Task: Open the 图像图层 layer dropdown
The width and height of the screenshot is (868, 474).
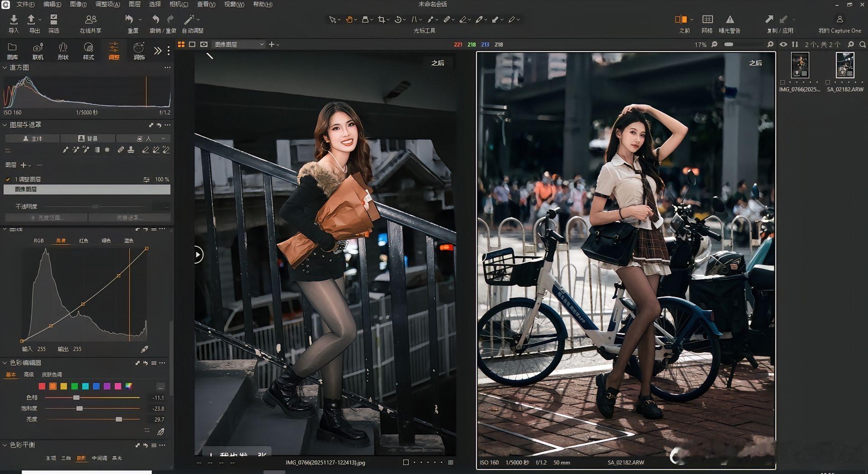Action: click(239, 44)
